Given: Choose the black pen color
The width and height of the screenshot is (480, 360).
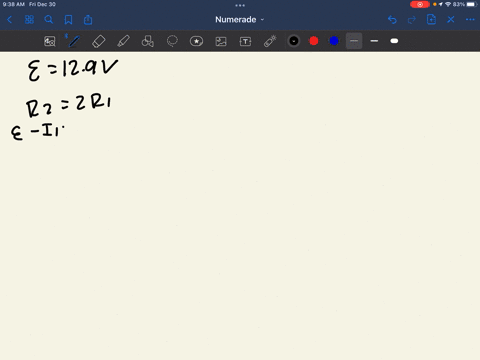Looking at the screenshot, I should (x=294, y=41).
